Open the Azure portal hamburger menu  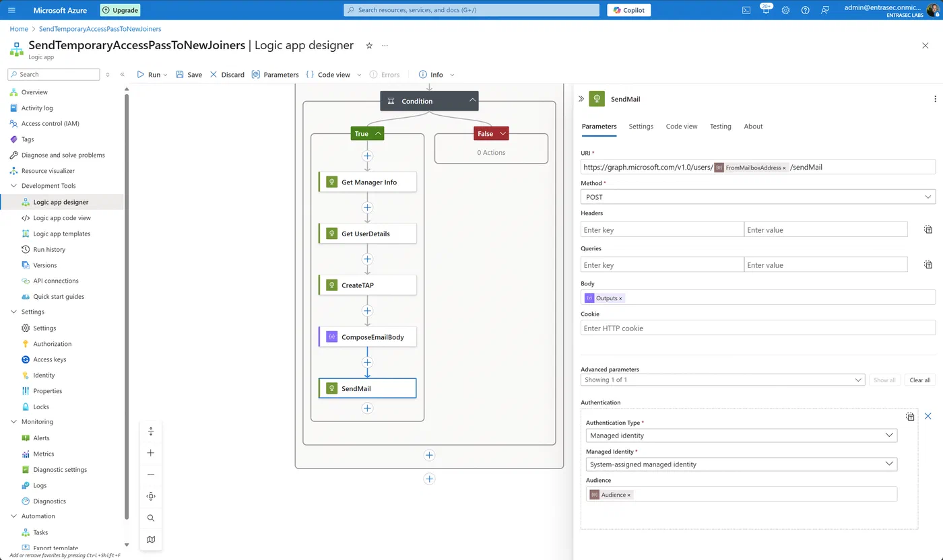point(11,10)
